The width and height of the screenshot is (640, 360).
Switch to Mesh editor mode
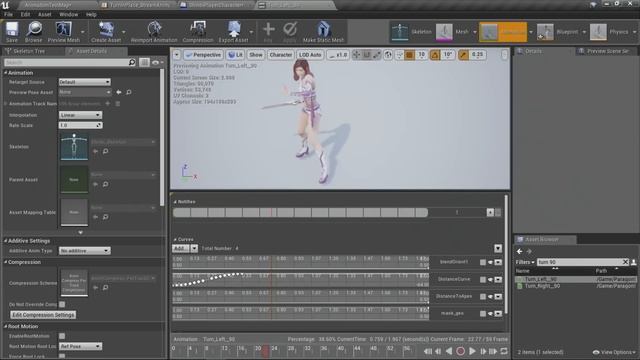tap(453, 32)
